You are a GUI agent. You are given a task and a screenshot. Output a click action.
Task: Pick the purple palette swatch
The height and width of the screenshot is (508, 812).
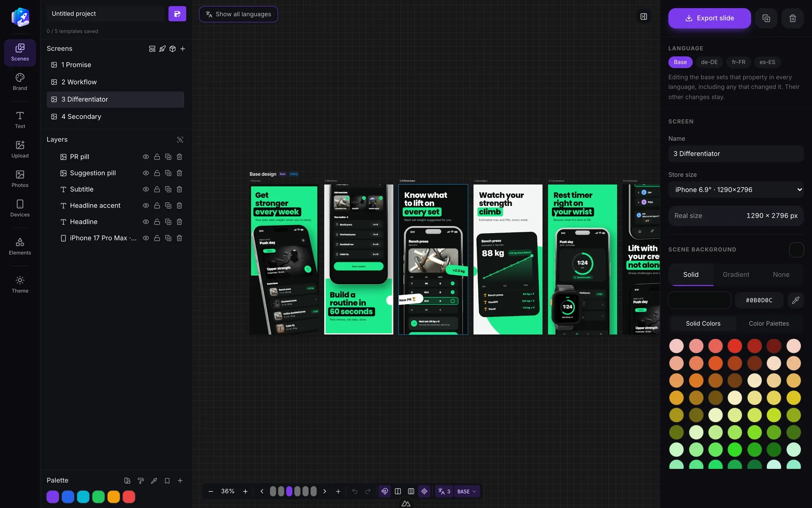pyautogui.click(x=53, y=497)
